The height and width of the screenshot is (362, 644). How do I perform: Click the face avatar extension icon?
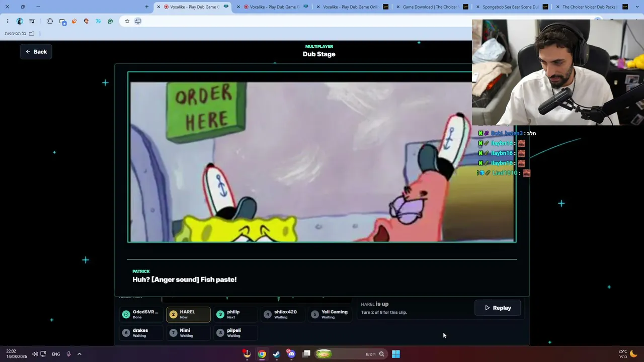point(87,21)
